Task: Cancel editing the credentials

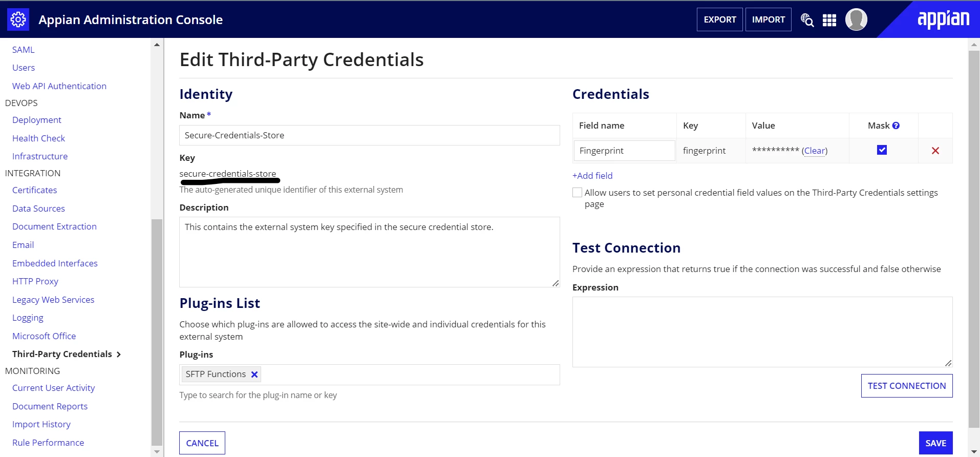Action: point(202,443)
